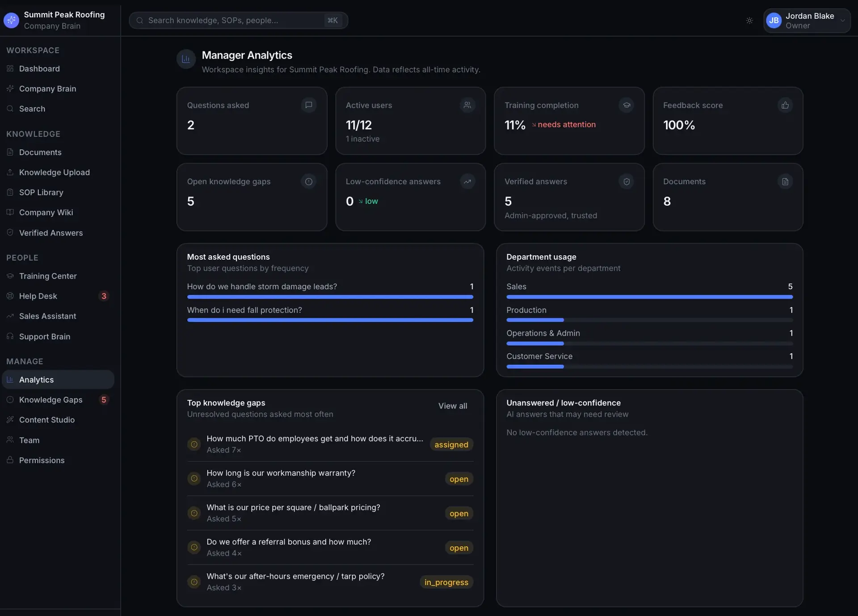Click the open badge for workmanship warranty
The width and height of the screenshot is (858, 616).
(x=459, y=479)
